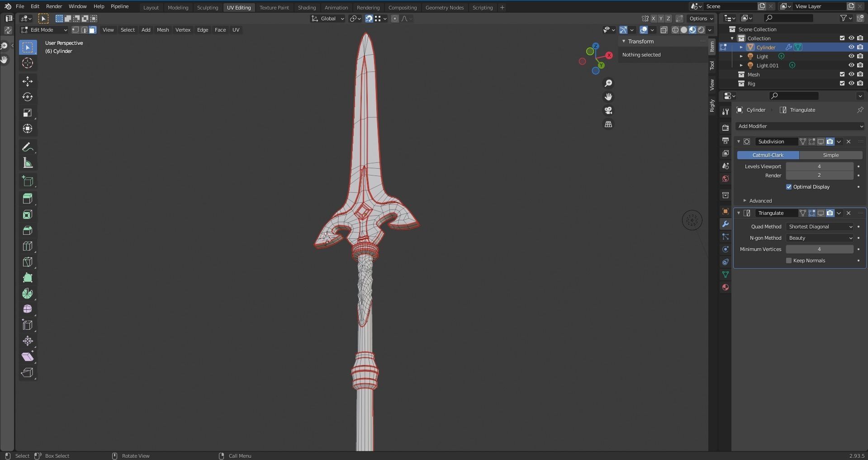Expand the Light object tree row
The height and width of the screenshot is (460, 868).
click(x=741, y=57)
